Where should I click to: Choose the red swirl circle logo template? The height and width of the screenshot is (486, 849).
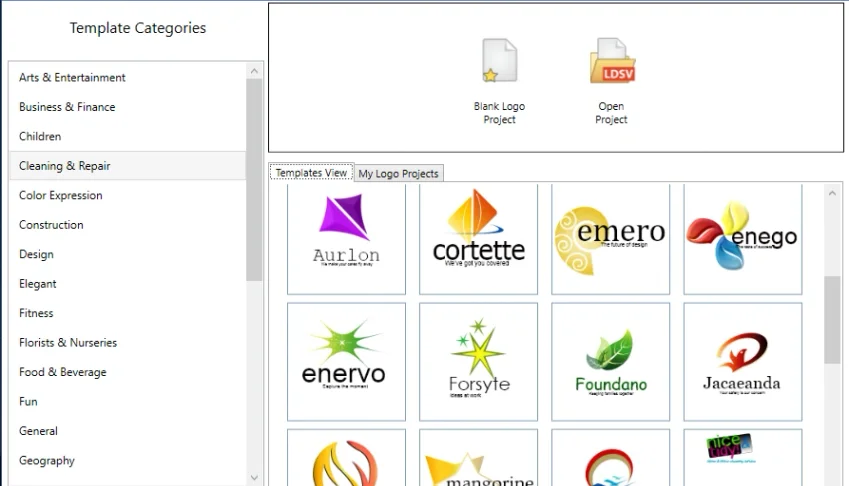coord(611,458)
